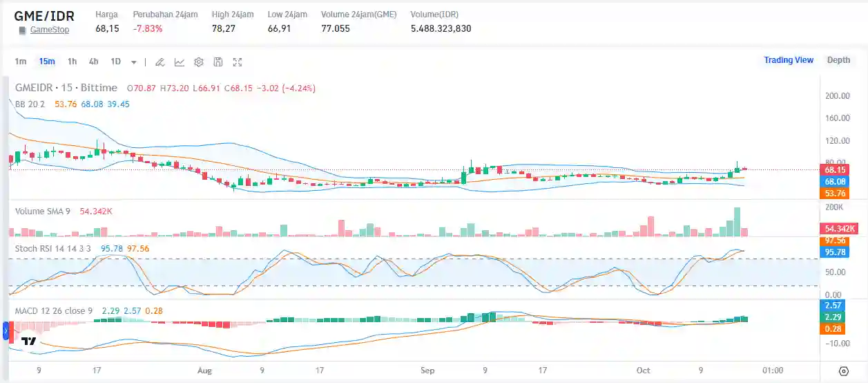The height and width of the screenshot is (383, 868).
Task: Click the GME/IDR pair title
Action: (x=44, y=15)
